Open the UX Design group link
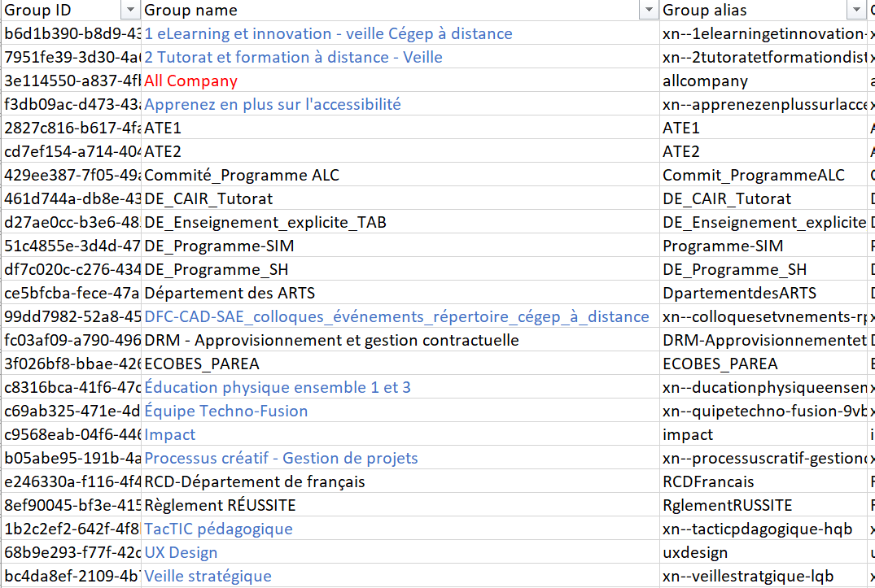 [181, 552]
